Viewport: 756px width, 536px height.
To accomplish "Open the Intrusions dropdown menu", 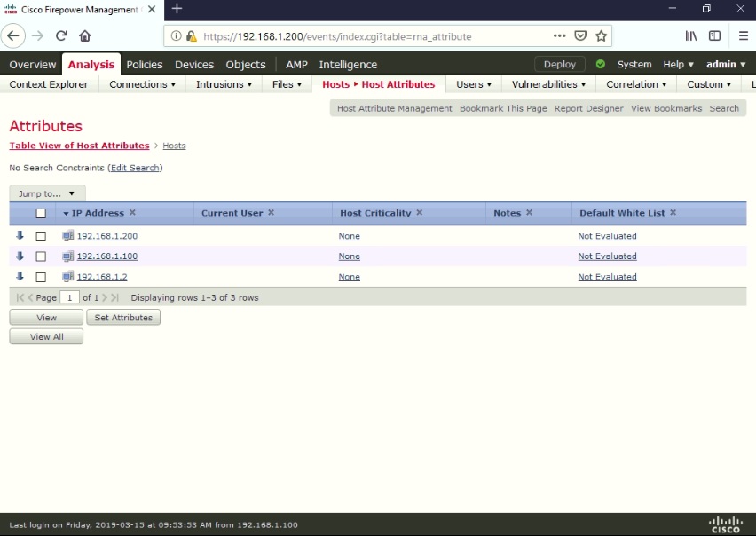I will [x=224, y=84].
